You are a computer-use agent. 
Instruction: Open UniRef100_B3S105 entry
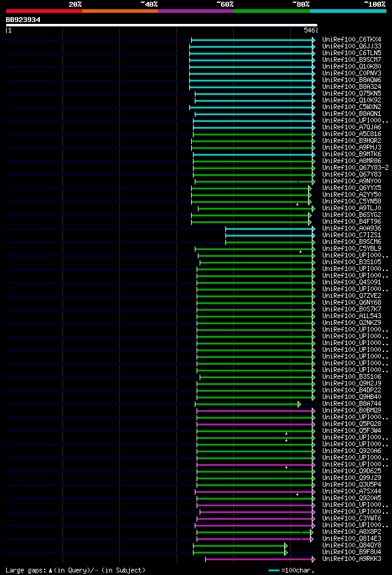coord(352,262)
